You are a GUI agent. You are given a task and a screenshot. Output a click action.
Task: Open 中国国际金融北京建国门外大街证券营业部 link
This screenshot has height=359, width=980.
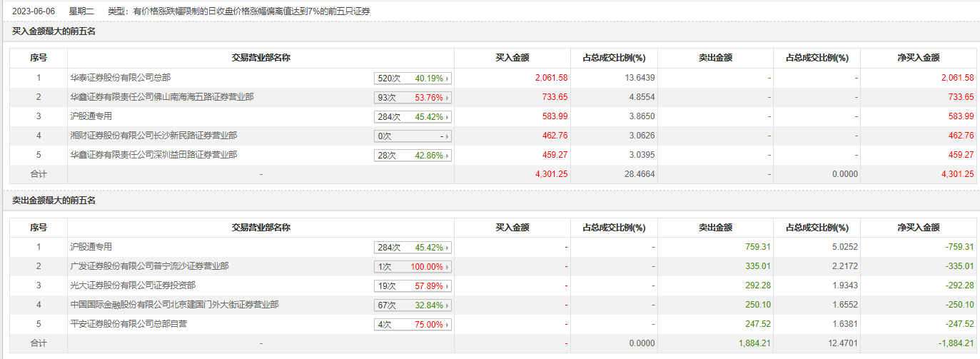[x=173, y=305]
